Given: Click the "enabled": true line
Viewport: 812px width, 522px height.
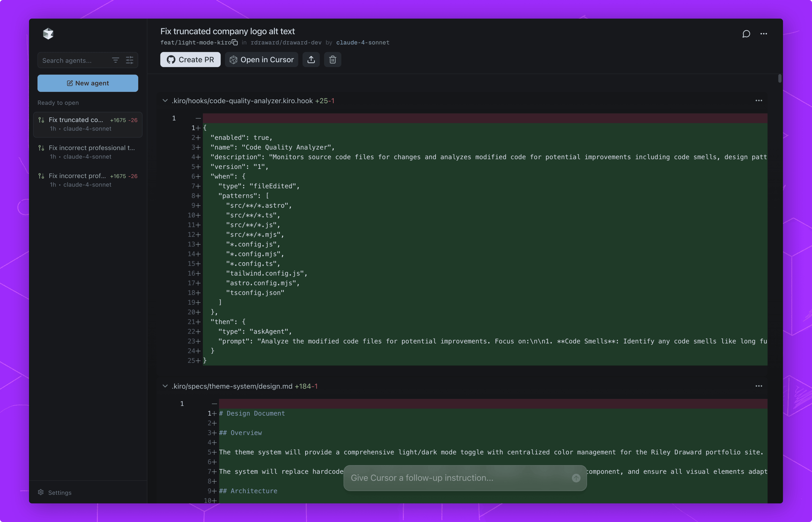Looking at the screenshot, I should 241,138.
